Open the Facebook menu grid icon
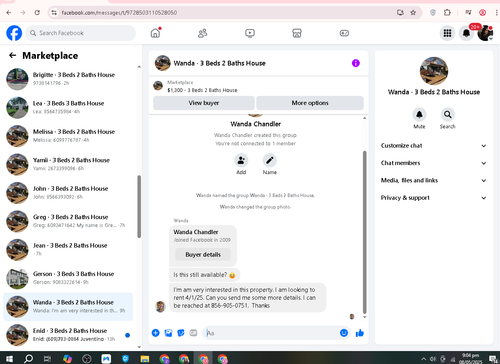 pos(447,33)
